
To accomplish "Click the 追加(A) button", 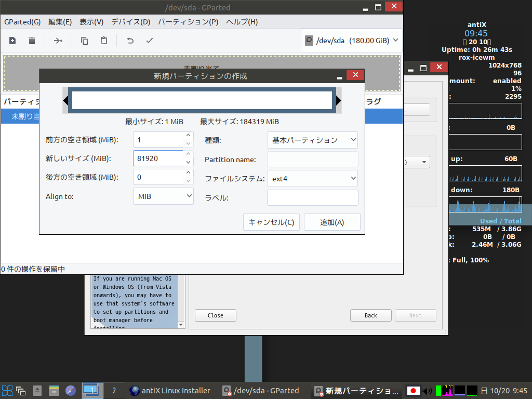I will pos(332,222).
